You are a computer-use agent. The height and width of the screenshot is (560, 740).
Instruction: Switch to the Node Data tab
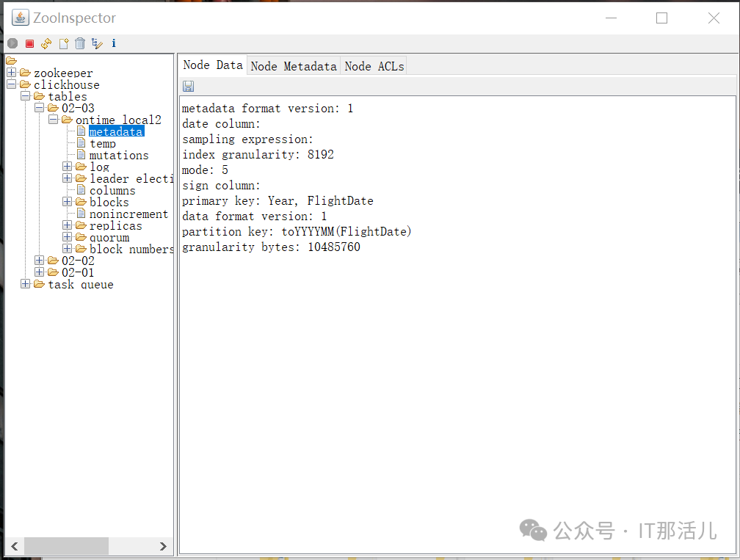(212, 65)
